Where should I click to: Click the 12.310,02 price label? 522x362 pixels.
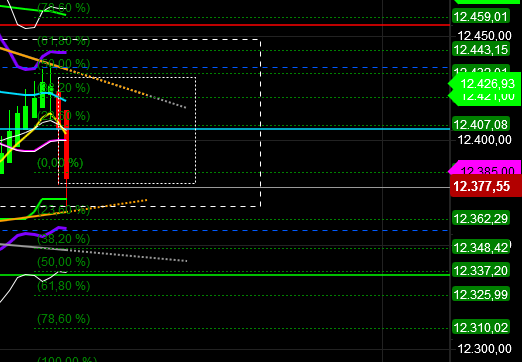(x=481, y=328)
